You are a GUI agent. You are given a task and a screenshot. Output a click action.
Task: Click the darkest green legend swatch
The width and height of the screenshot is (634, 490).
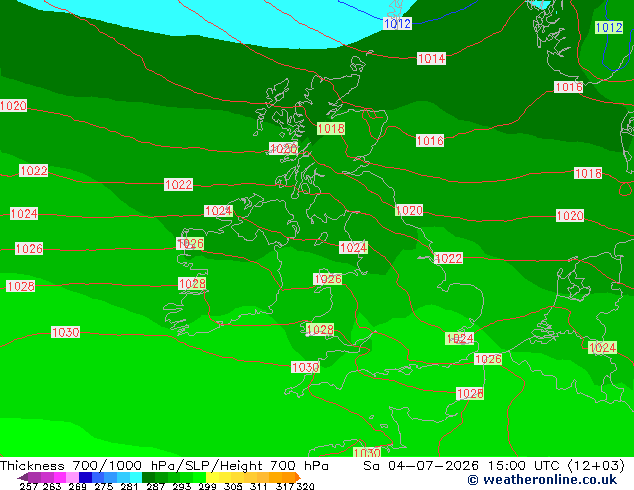click(149, 477)
